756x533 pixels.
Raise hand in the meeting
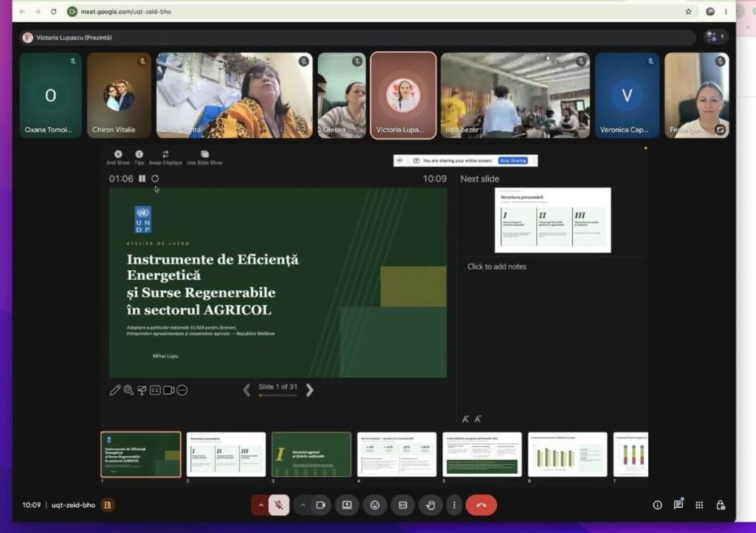click(430, 505)
